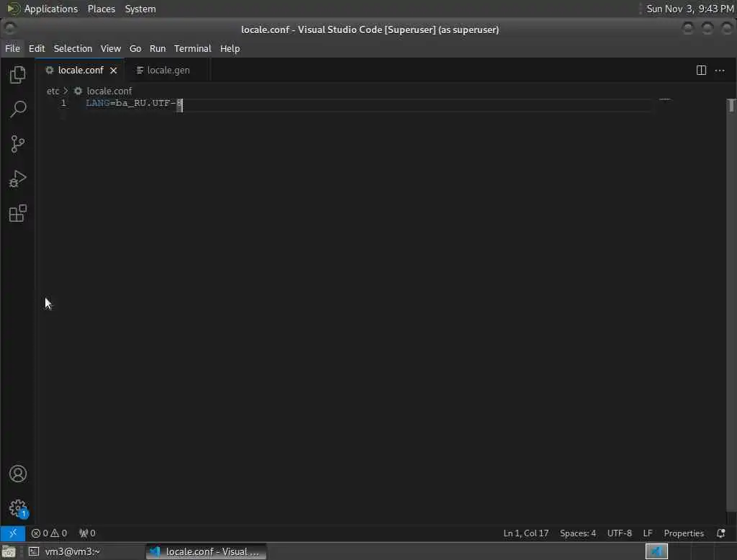Click the VS Code workspace switcher thumbnail
Image resolution: width=737 pixels, height=560 pixels.
656,551
